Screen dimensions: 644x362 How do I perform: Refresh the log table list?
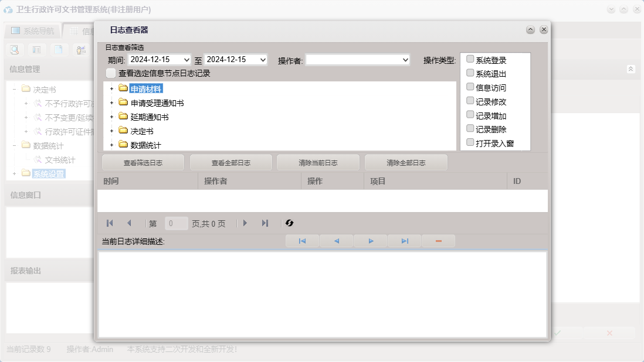pyautogui.click(x=290, y=223)
